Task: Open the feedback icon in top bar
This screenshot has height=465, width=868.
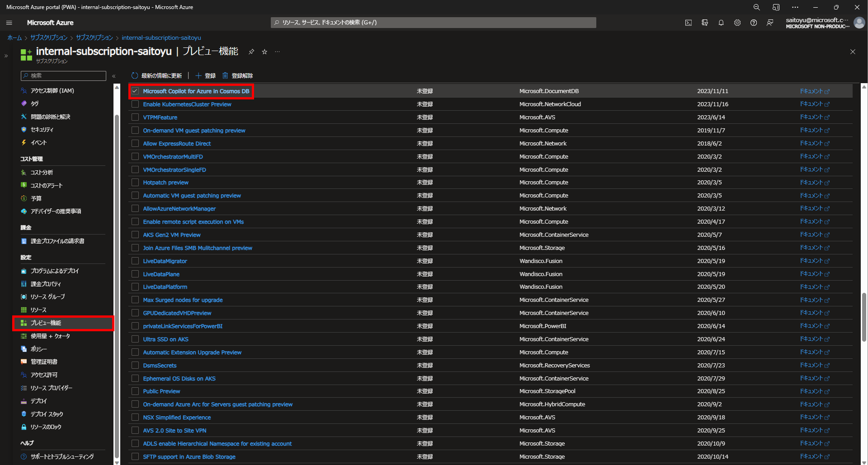Action: coord(770,23)
